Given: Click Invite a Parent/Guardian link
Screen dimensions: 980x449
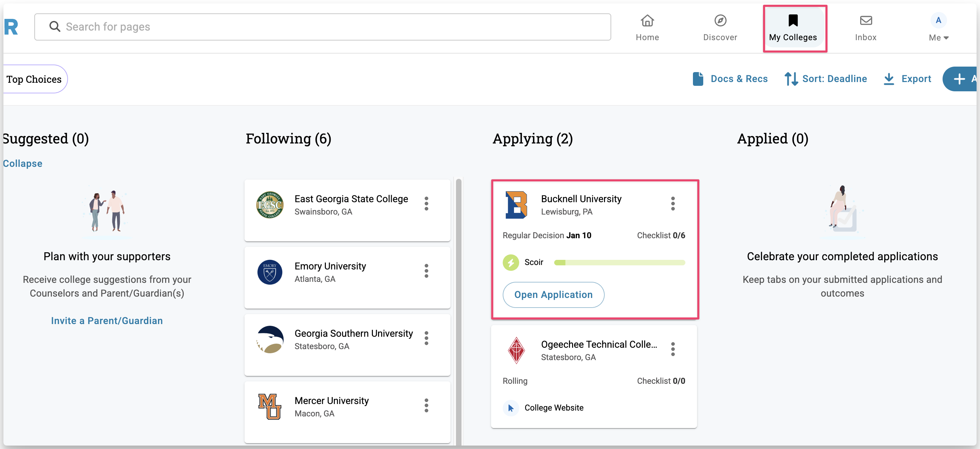Looking at the screenshot, I should pos(106,321).
